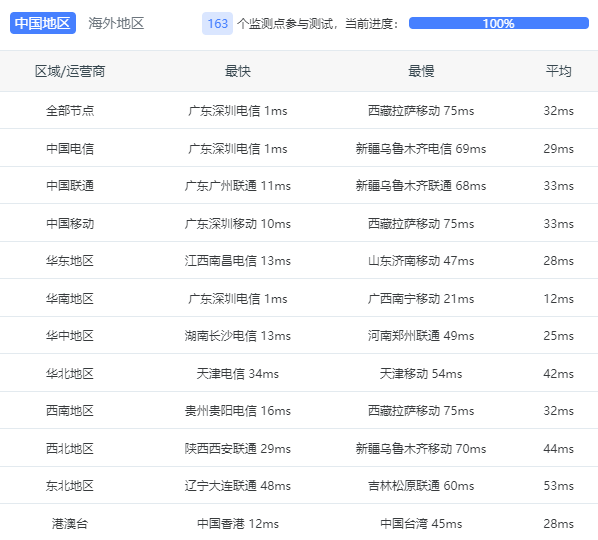598x540 pixels.
Task: Click 广东深圳电信 1ms in 中国电信 row
Action: [x=238, y=148]
